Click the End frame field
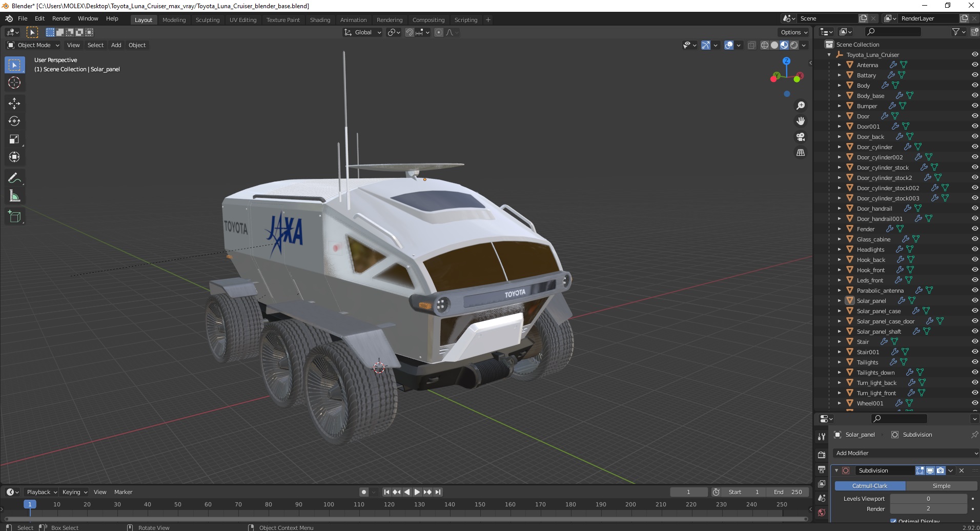This screenshot has width=980, height=531. (x=788, y=492)
